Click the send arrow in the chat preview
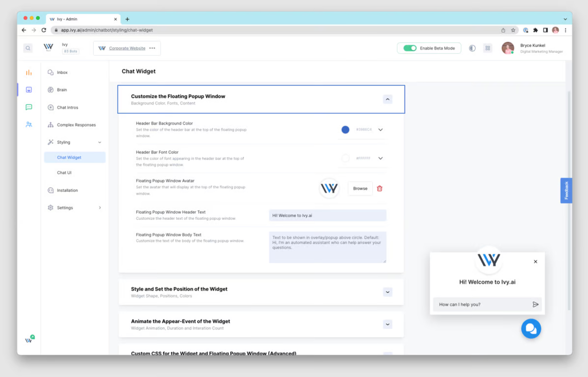 [535, 305]
